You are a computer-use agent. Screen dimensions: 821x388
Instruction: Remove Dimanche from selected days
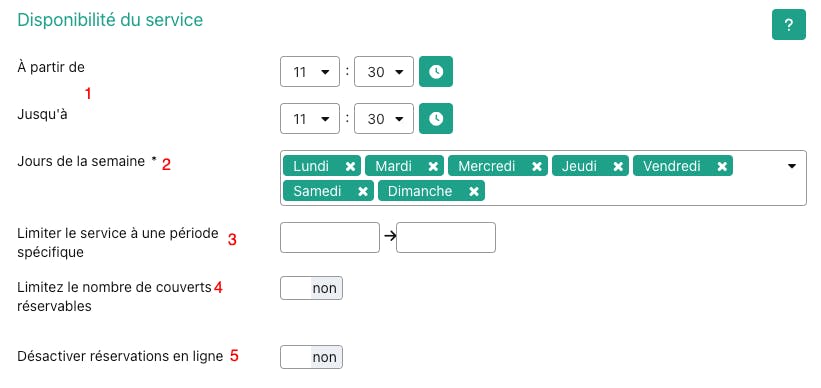(x=473, y=191)
